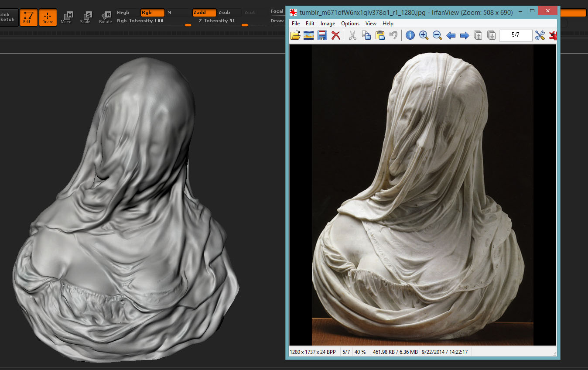Click the previous page up-arrow icon
The height and width of the screenshot is (370, 588).
click(478, 36)
